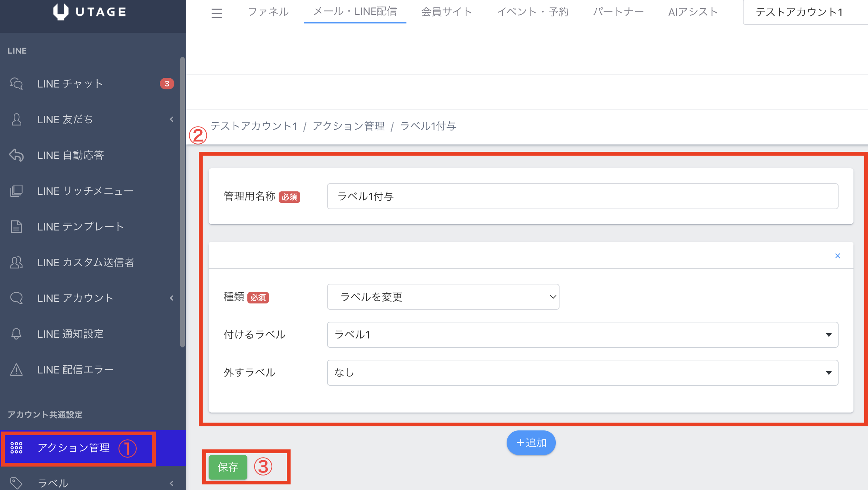
Task: Toggle the hamburger menu icon
Action: point(216,13)
